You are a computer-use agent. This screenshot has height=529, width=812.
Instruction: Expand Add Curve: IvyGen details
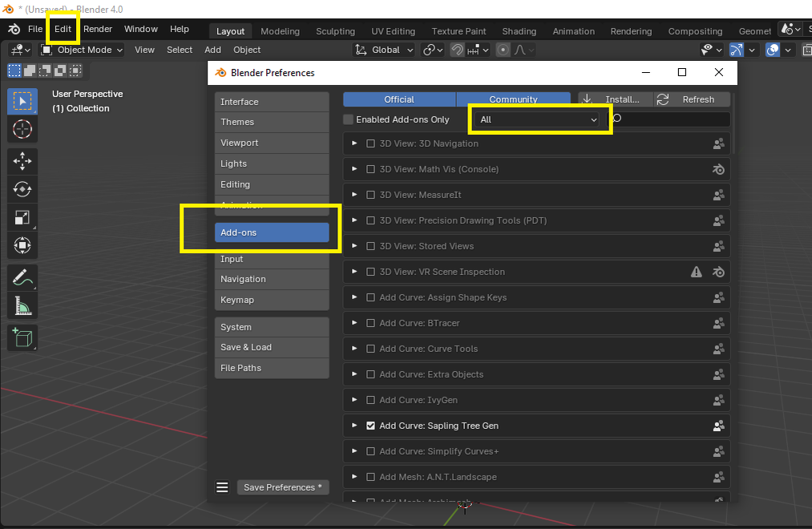coord(354,400)
